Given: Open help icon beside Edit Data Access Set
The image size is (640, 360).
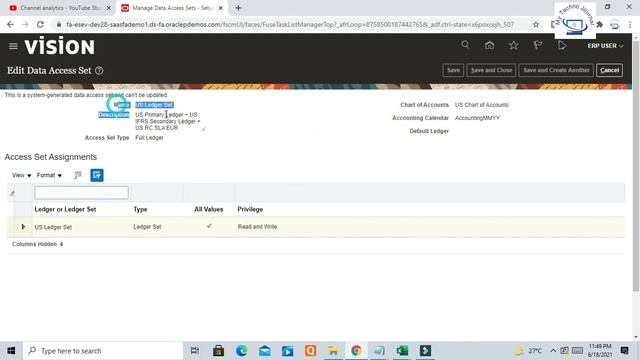Looking at the screenshot, I should pos(99,71).
